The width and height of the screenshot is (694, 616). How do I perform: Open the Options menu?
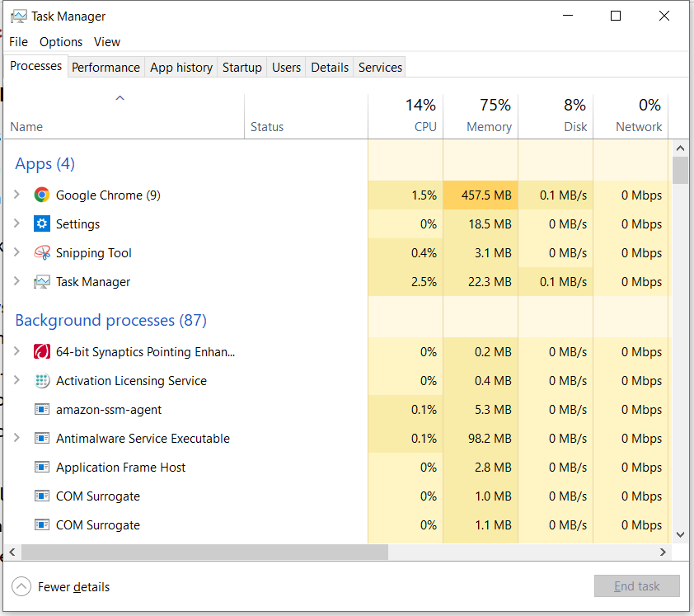[x=61, y=42]
